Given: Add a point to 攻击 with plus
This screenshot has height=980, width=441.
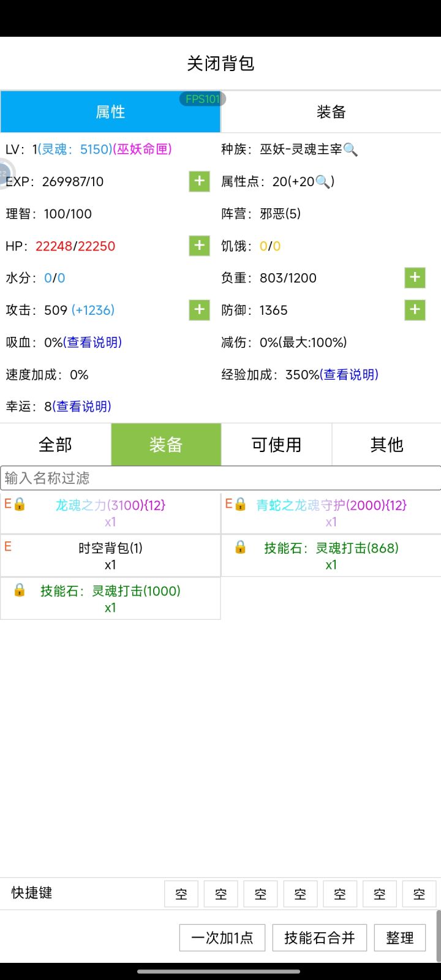Looking at the screenshot, I should pos(199,310).
